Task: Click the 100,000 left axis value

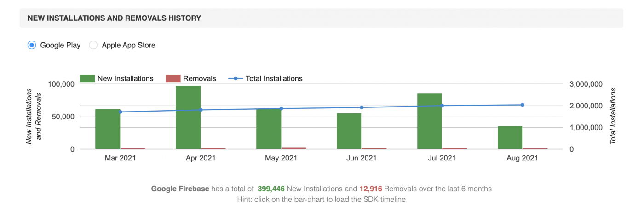Action: click(61, 84)
